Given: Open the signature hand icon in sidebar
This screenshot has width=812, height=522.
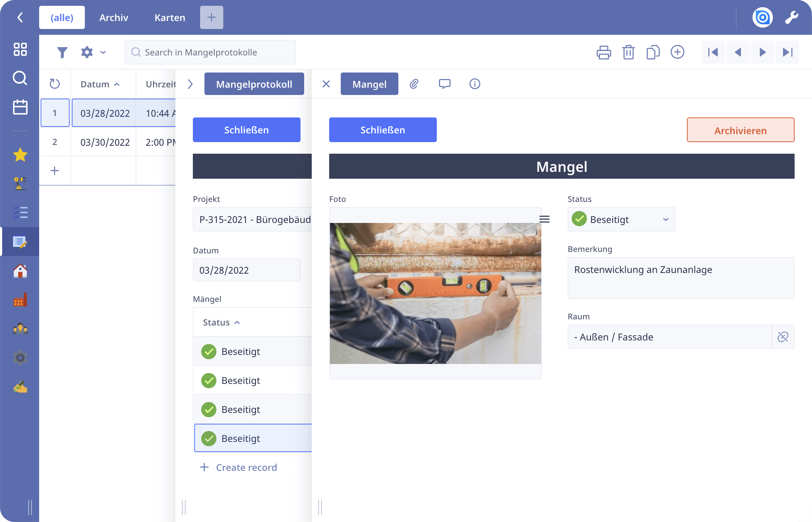Looking at the screenshot, I should pyautogui.click(x=20, y=387).
